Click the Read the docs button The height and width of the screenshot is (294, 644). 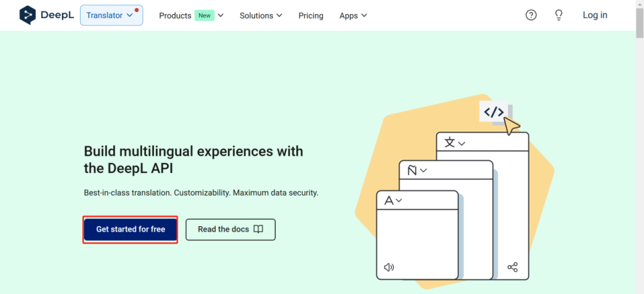pyautogui.click(x=230, y=229)
